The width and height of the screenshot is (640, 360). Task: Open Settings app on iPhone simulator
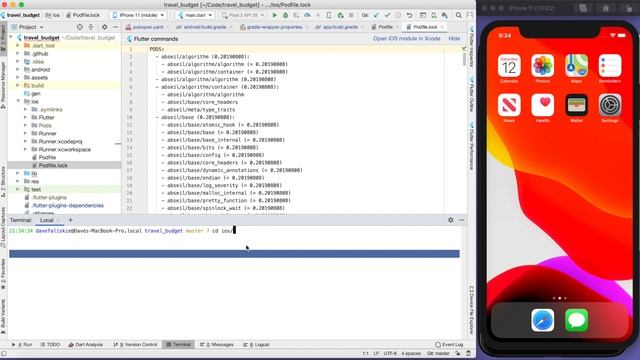[x=610, y=105]
